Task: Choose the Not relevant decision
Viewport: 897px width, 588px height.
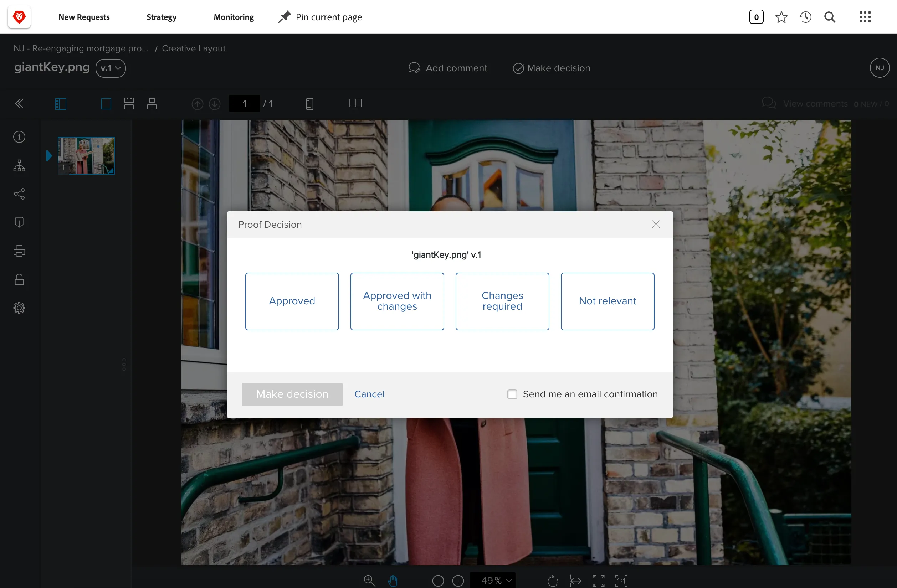Action: tap(608, 301)
